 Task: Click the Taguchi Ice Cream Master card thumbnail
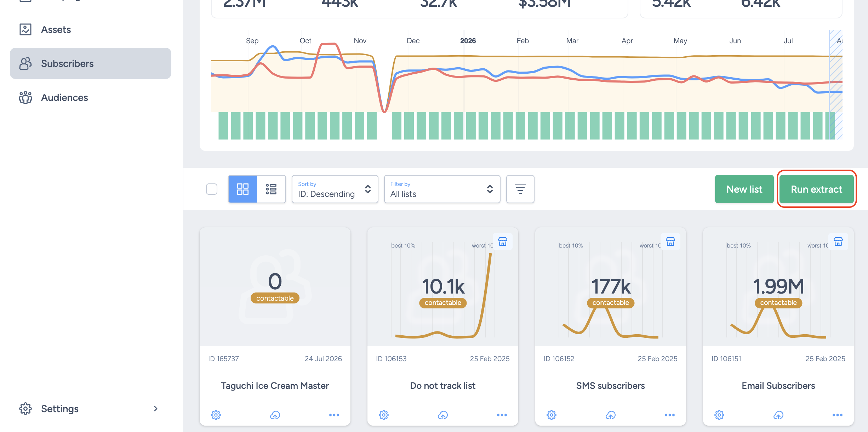[x=275, y=287]
